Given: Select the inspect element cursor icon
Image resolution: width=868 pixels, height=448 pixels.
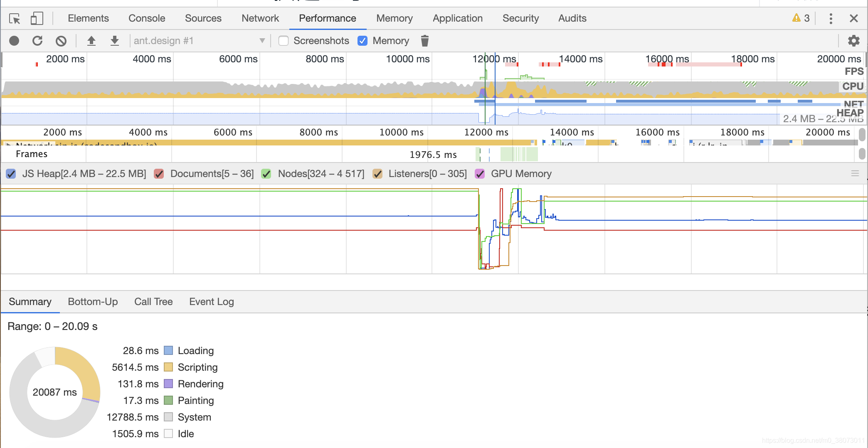Looking at the screenshot, I should [15, 19].
